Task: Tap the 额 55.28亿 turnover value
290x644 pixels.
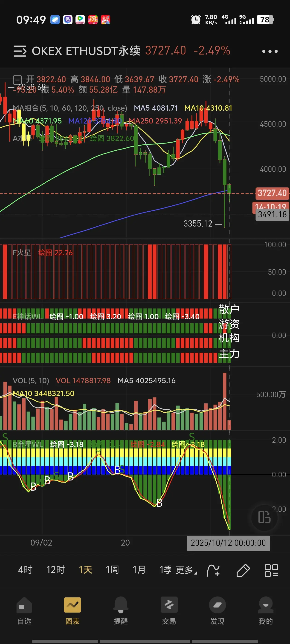Action: 98,89
